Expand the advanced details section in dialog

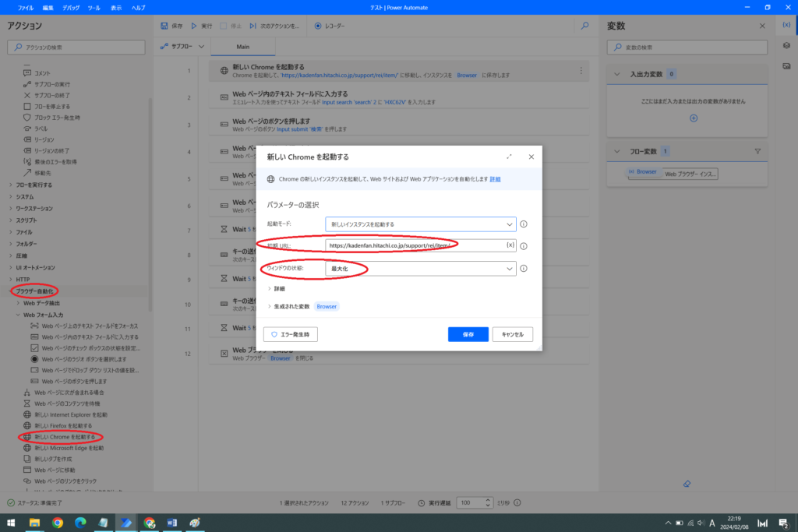pos(270,288)
